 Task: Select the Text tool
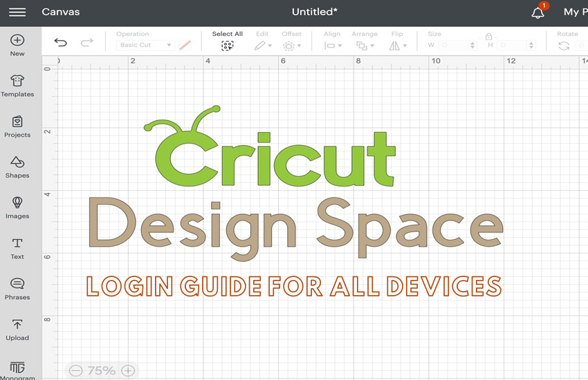(x=17, y=248)
